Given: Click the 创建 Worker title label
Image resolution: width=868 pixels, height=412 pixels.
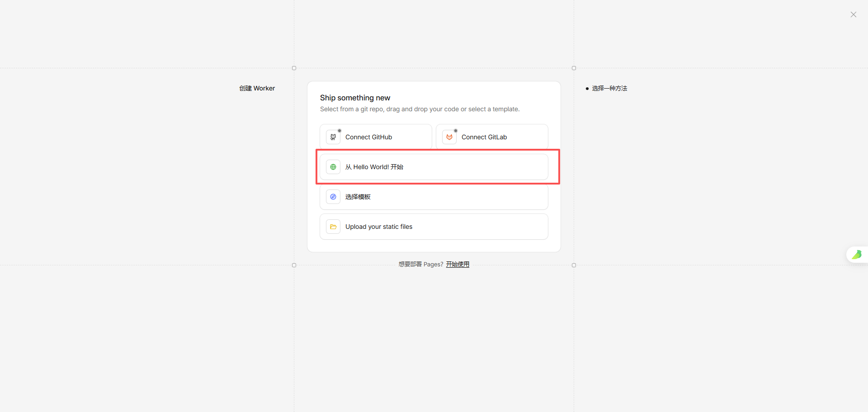Looking at the screenshot, I should click(x=257, y=88).
